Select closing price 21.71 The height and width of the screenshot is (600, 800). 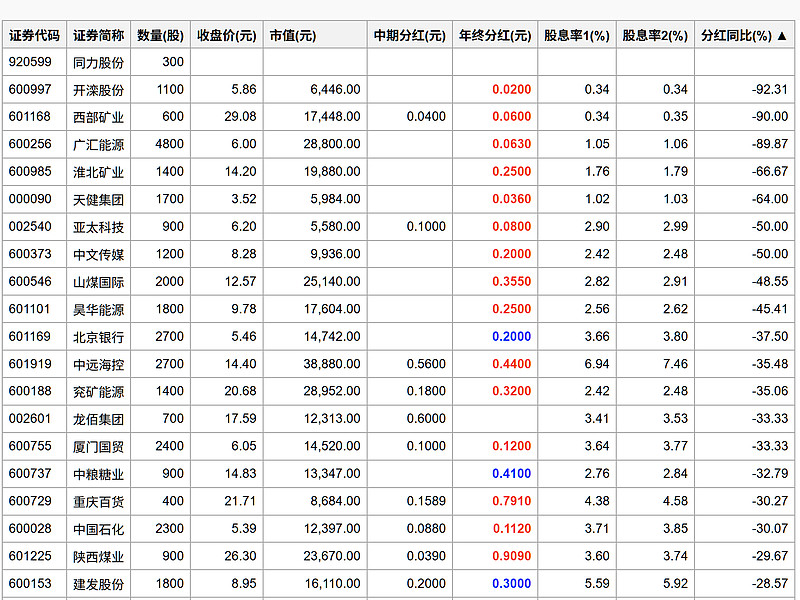[x=240, y=501]
